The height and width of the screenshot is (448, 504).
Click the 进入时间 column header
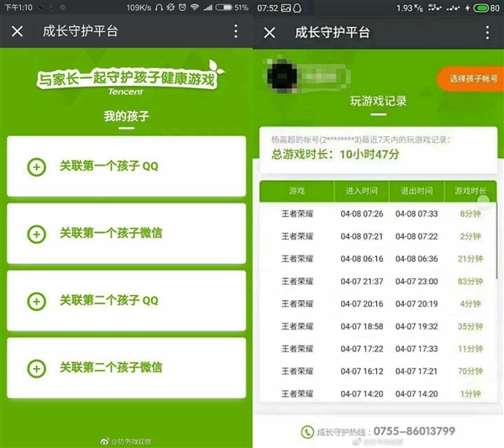(361, 192)
